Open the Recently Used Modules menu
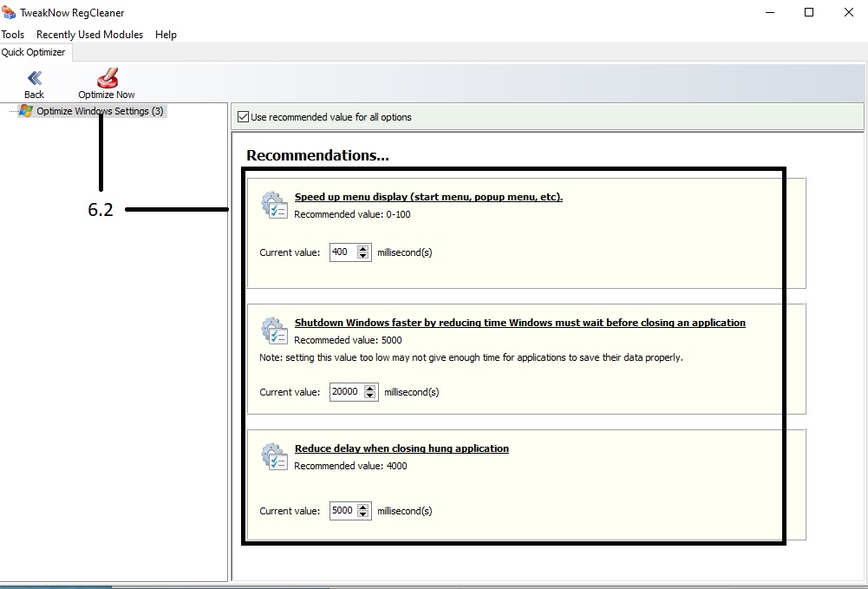The width and height of the screenshot is (868, 589). [x=89, y=35]
